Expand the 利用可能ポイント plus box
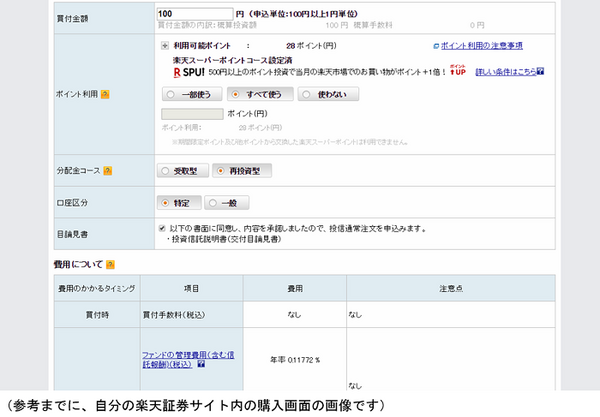Viewport: 600px width, 417px height. pos(165,46)
